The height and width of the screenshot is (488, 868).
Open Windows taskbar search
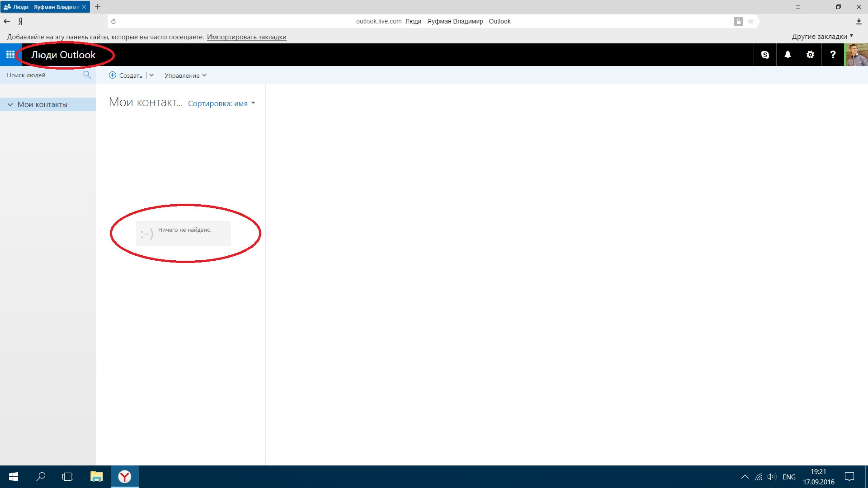click(x=41, y=477)
